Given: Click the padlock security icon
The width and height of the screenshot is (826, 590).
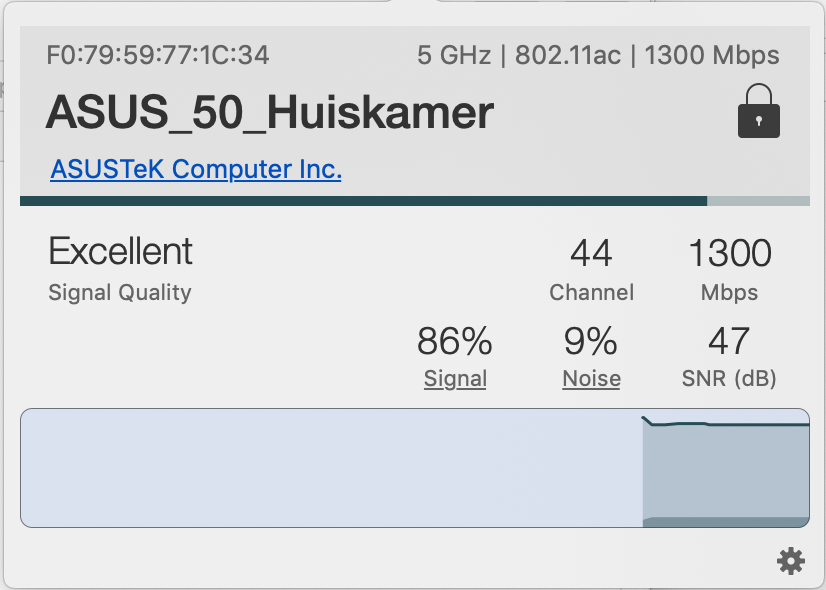Looking at the screenshot, I should click(759, 111).
